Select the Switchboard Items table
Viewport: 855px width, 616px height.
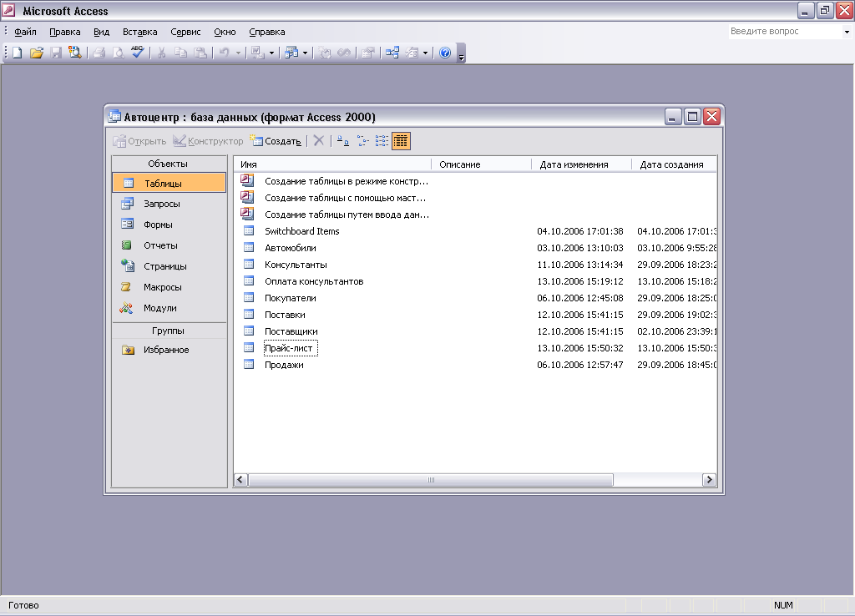pos(301,231)
